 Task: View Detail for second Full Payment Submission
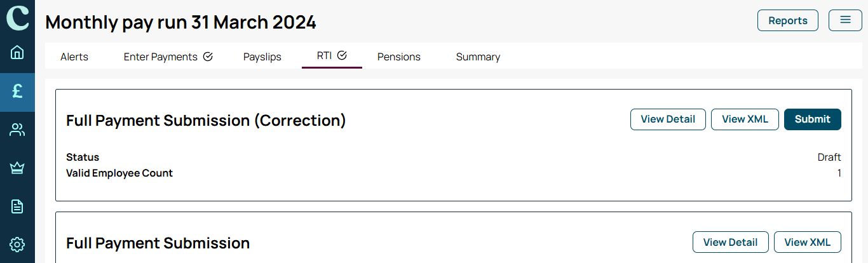(730, 242)
